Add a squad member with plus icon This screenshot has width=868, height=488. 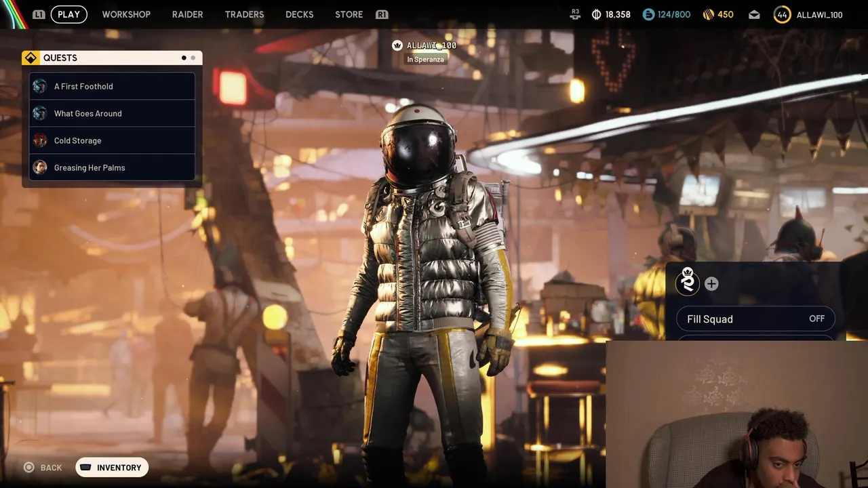pyautogui.click(x=711, y=284)
